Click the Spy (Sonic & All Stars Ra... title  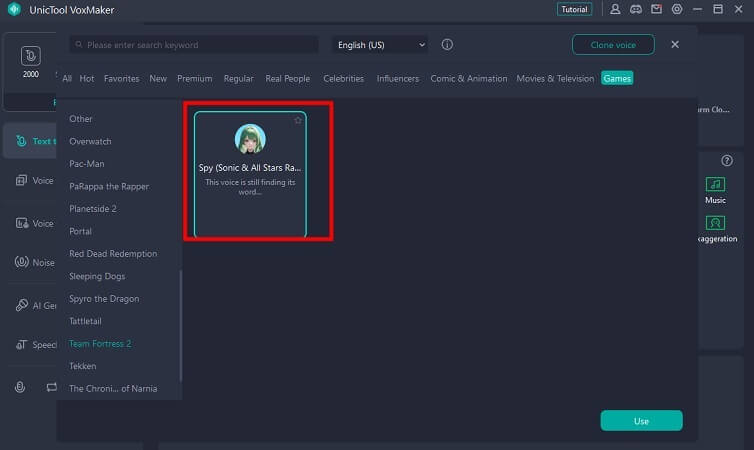pos(250,168)
